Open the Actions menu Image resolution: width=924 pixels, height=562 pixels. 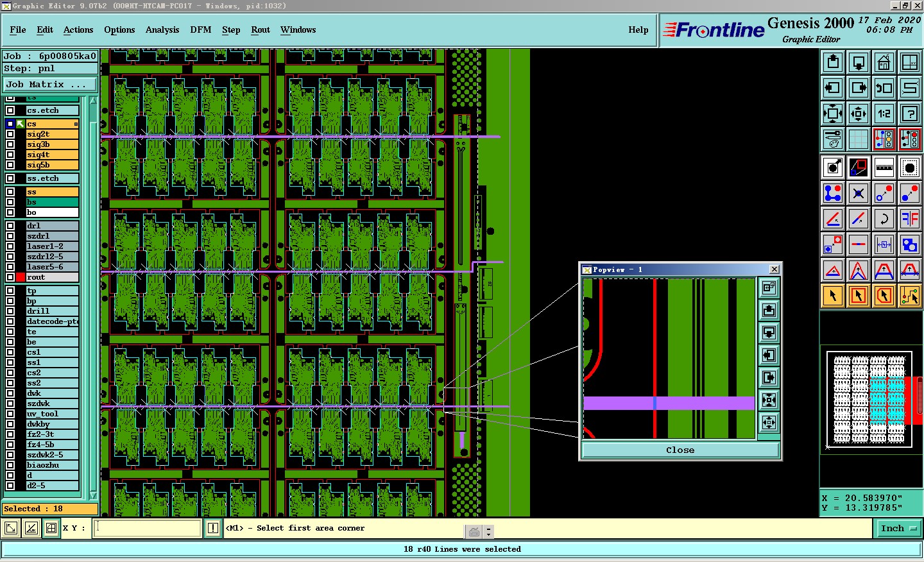point(78,30)
